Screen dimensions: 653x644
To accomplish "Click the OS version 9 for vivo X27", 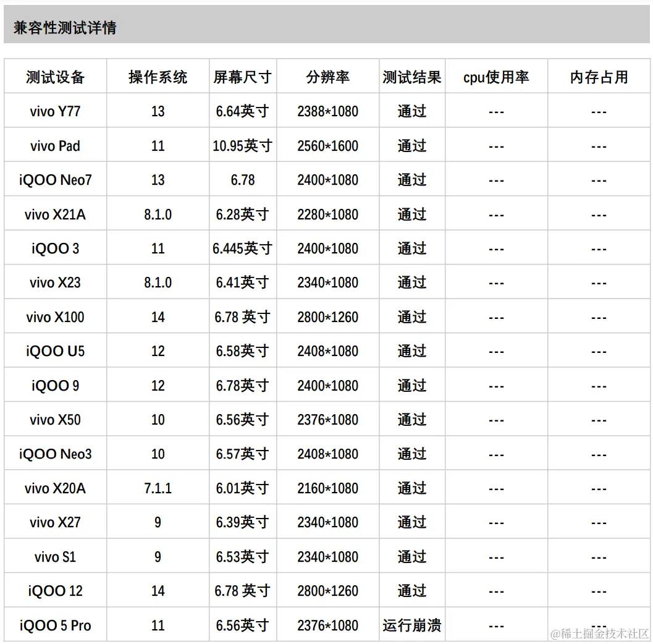I will click(158, 522).
